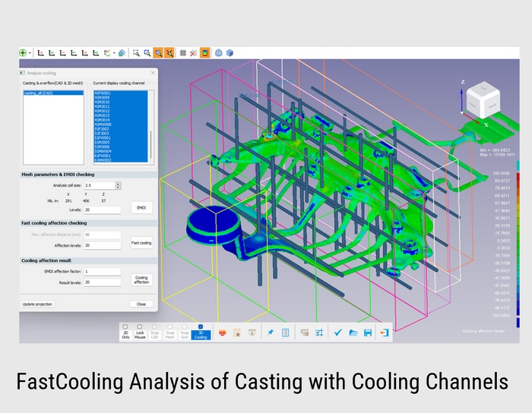
Task: Click the home view house icon
Action: click(122, 53)
